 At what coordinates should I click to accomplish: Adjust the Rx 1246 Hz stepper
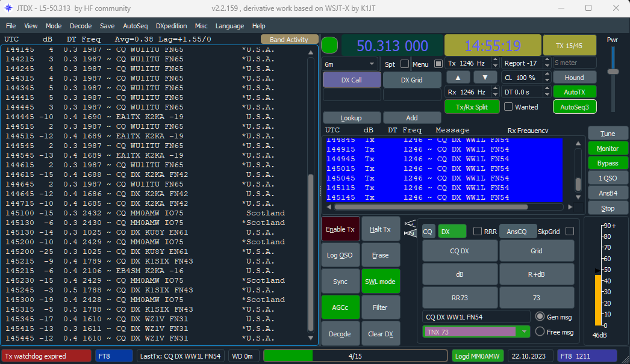pyautogui.click(x=496, y=92)
